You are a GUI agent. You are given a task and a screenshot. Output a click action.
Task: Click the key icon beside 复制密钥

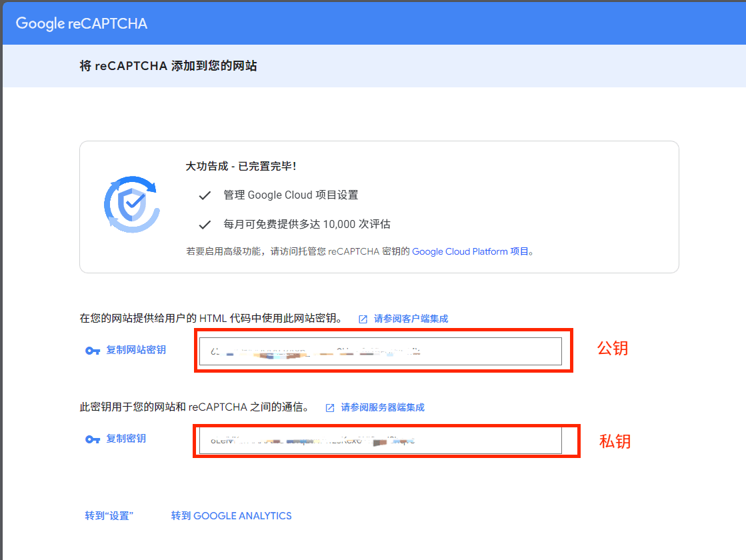(92, 439)
